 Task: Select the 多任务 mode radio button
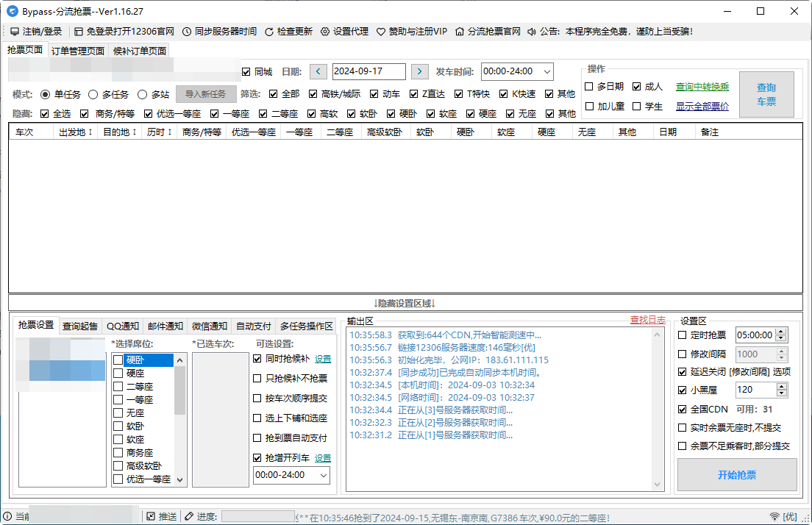(x=94, y=94)
